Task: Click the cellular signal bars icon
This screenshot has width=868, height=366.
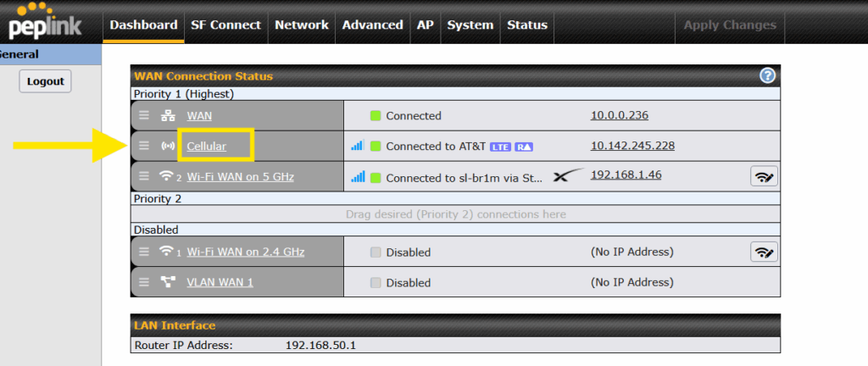Action: [358, 146]
